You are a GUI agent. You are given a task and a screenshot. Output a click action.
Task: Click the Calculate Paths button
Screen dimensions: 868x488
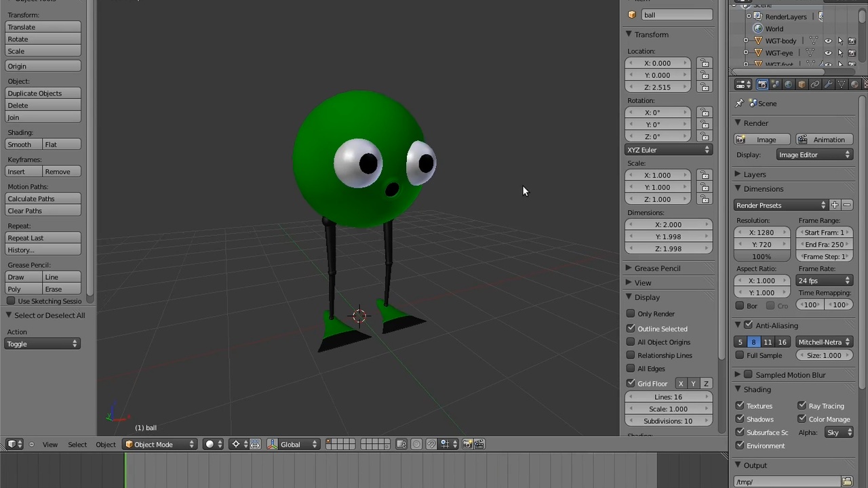(43, 199)
